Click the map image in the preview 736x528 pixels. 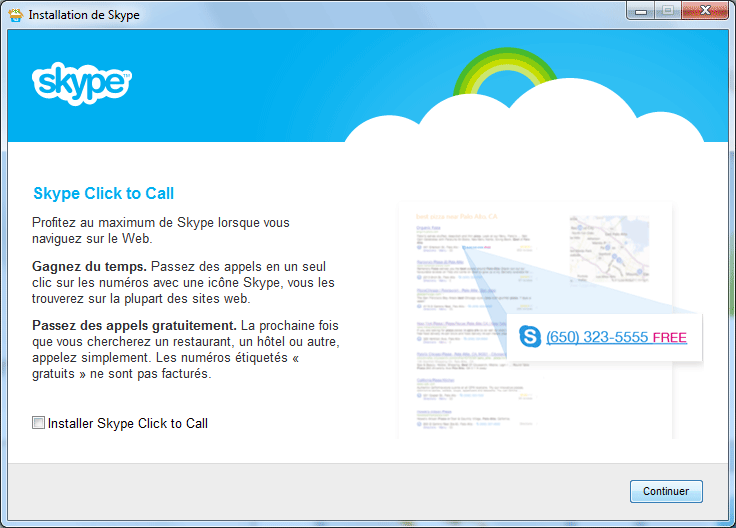(609, 249)
